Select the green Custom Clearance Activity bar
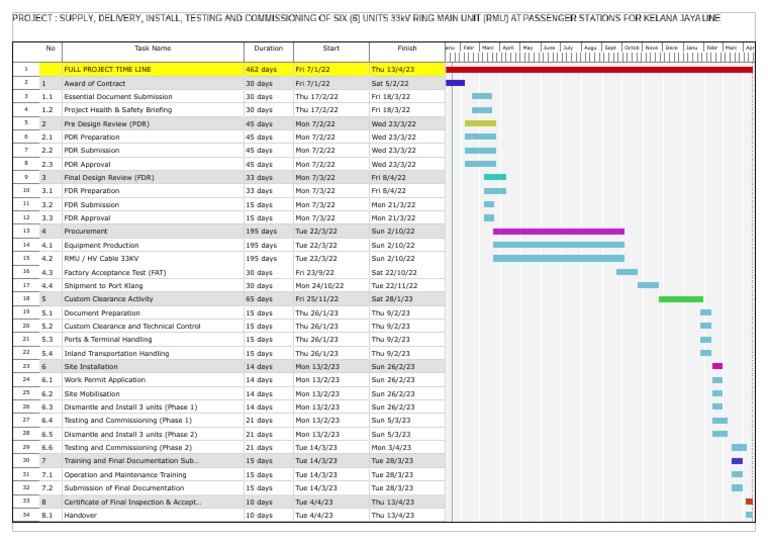768x544 pixels. pos(680,299)
